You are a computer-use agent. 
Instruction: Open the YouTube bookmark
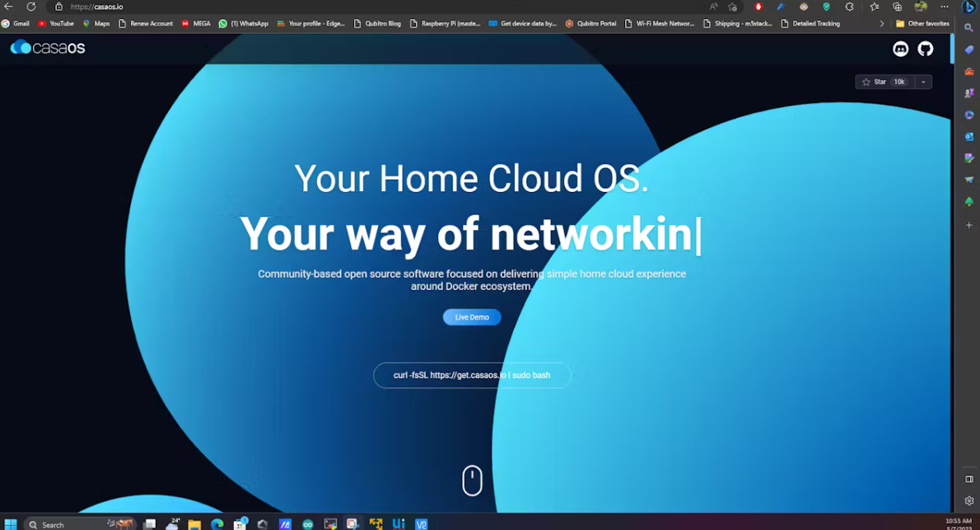point(56,24)
